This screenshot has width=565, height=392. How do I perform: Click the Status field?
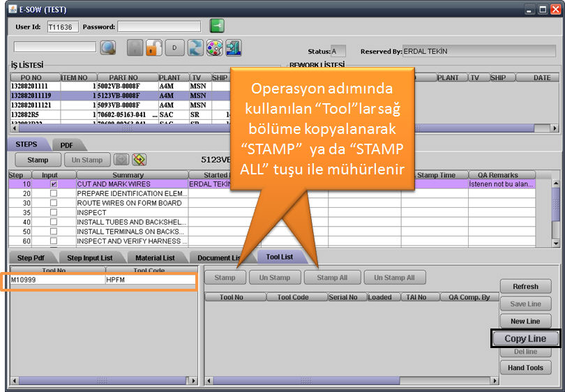pyautogui.click(x=338, y=51)
